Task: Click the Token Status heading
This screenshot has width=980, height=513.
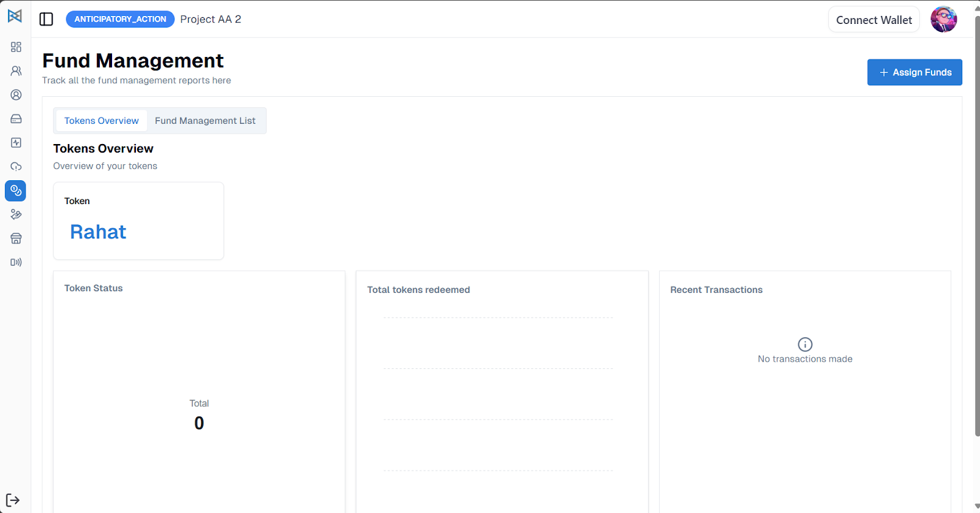Action: tap(94, 288)
